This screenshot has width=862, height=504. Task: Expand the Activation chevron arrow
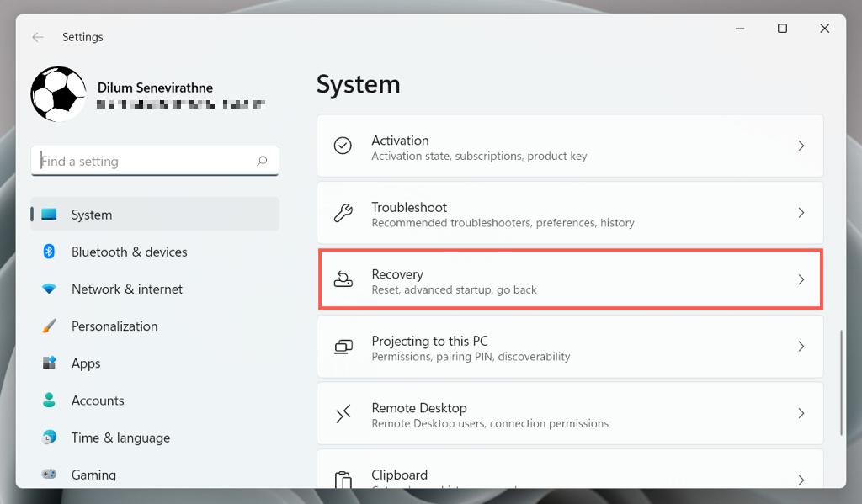801,146
